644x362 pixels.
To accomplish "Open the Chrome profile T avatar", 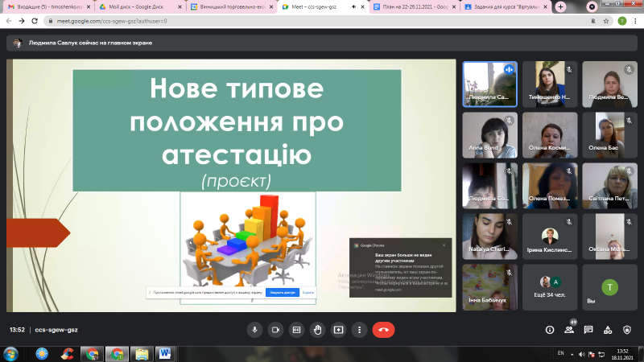I will pos(622,21).
